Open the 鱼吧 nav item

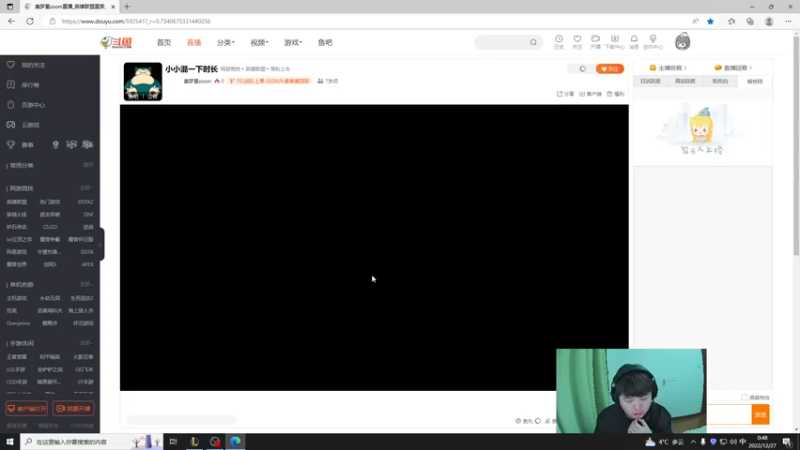[325, 42]
